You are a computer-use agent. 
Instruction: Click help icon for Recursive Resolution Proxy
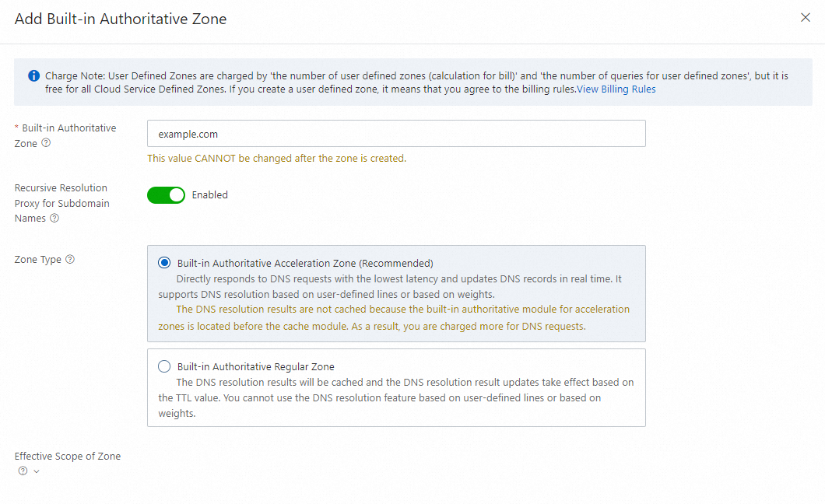click(54, 219)
